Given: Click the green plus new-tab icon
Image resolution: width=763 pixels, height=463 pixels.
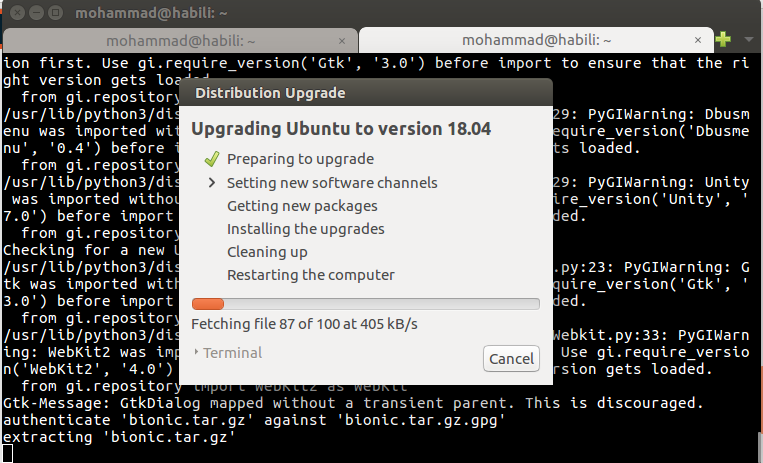Looking at the screenshot, I should tap(724, 39).
